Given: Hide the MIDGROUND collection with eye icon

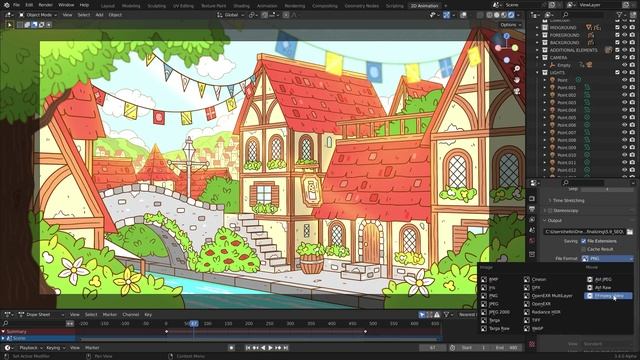Looking at the screenshot, I should 624,28.
